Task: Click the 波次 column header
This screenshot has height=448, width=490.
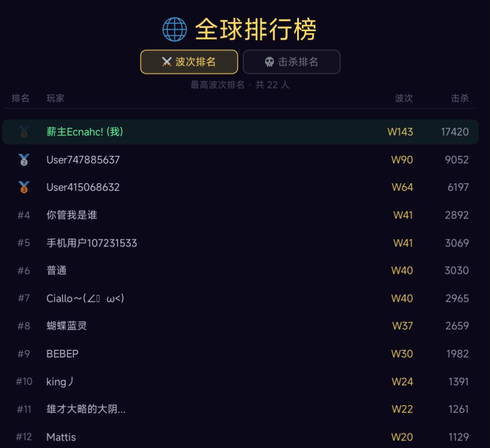Action: click(404, 98)
